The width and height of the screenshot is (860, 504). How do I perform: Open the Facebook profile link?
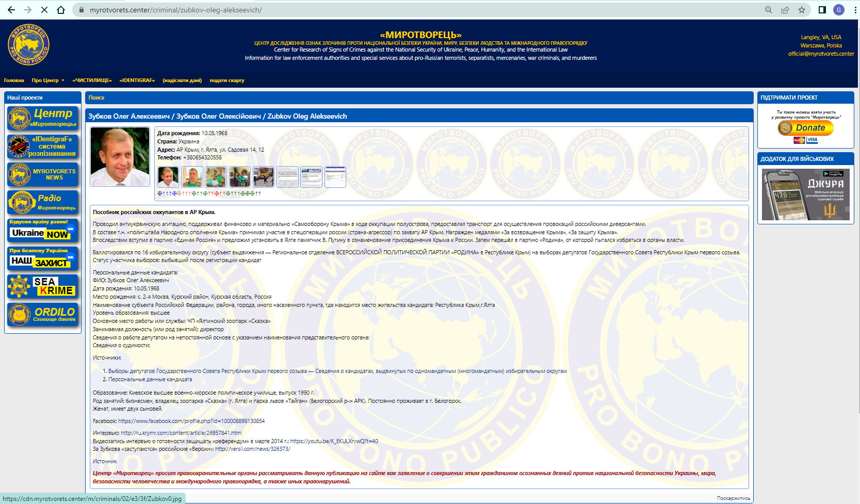pyautogui.click(x=191, y=421)
